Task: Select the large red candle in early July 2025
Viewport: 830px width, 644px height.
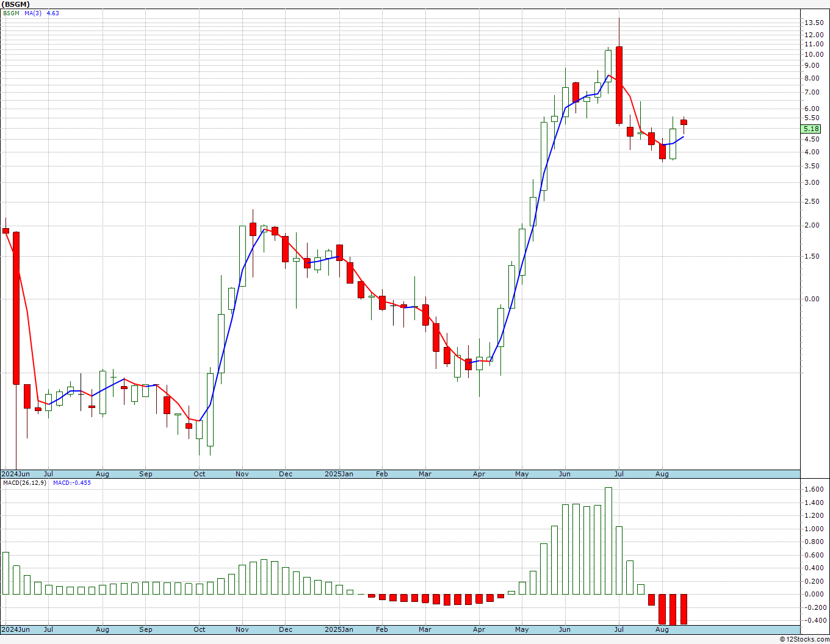Action: tap(619, 85)
